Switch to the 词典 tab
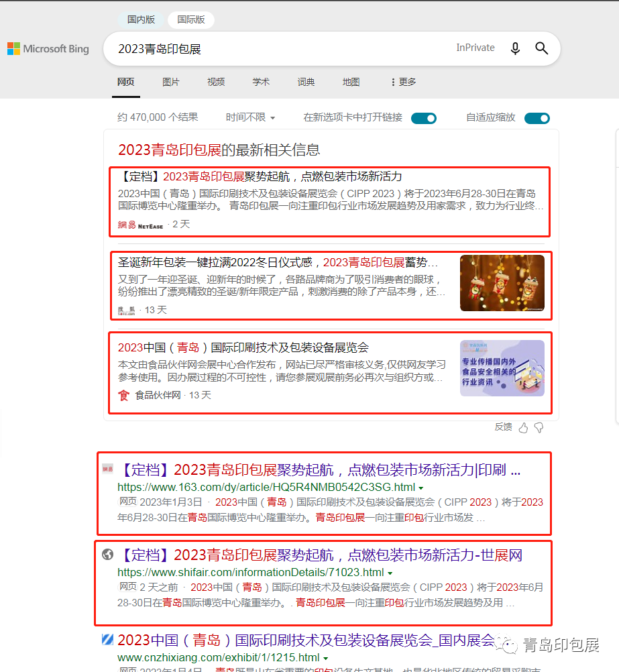 click(306, 82)
